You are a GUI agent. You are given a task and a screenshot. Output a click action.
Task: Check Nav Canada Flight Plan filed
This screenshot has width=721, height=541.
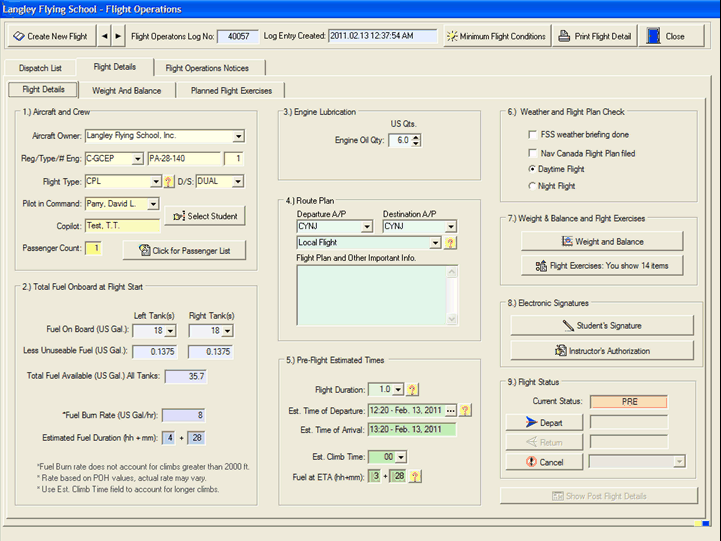point(532,153)
